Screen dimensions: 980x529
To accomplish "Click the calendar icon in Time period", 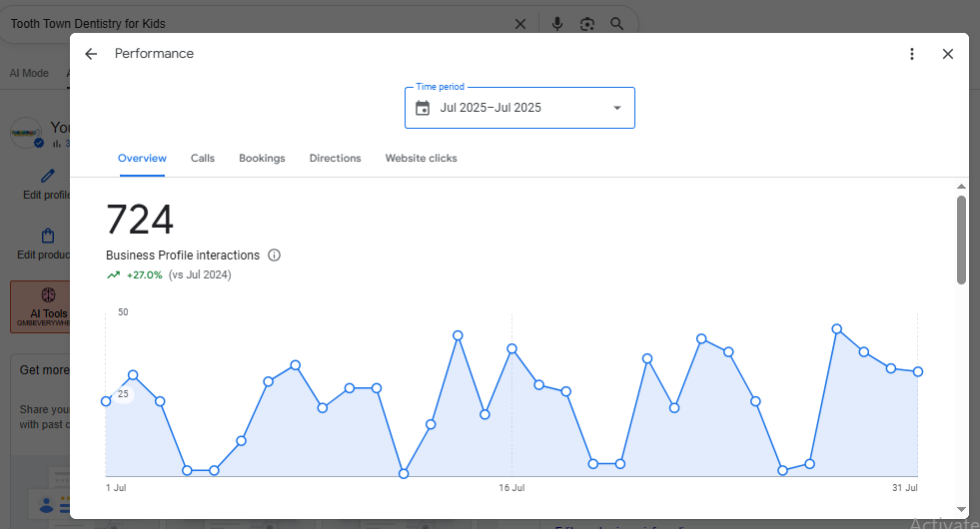I will tap(423, 108).
